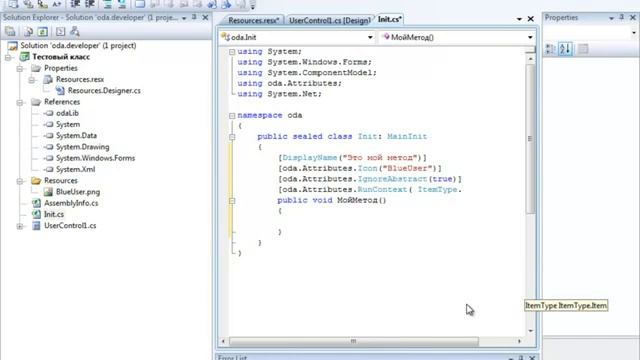The height and width of the screenshot is (360, 640).
Task: Click 'MainInit' in the class declaration
Action: click(407, 137)
